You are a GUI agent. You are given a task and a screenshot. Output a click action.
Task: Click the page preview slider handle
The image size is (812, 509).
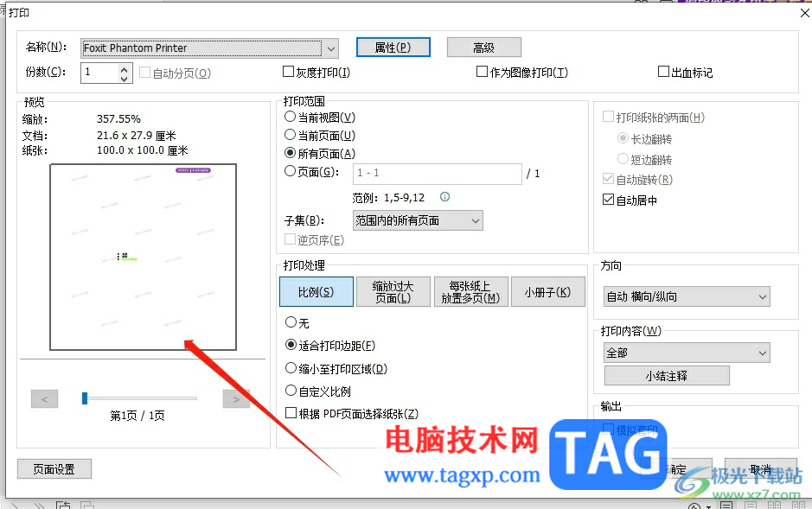[x=85, y=398]
